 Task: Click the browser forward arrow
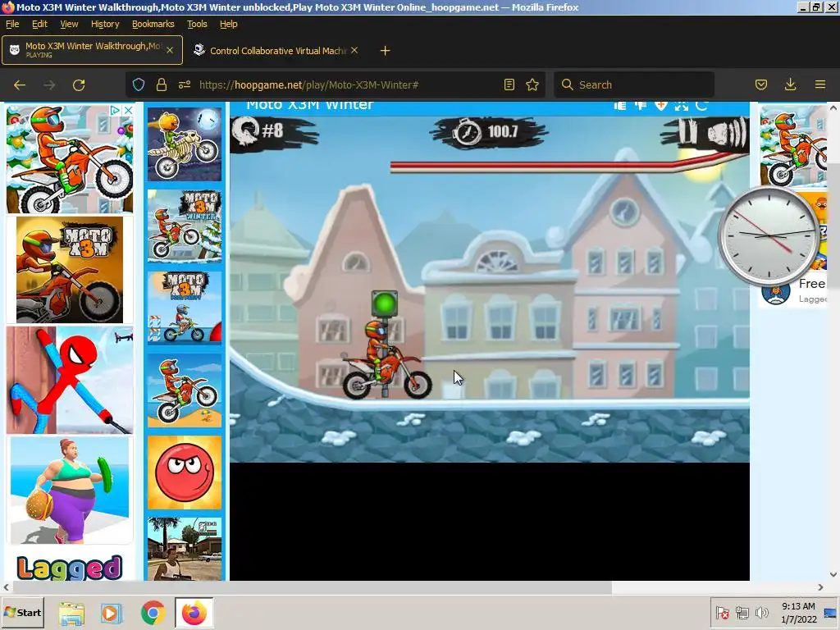49,84
